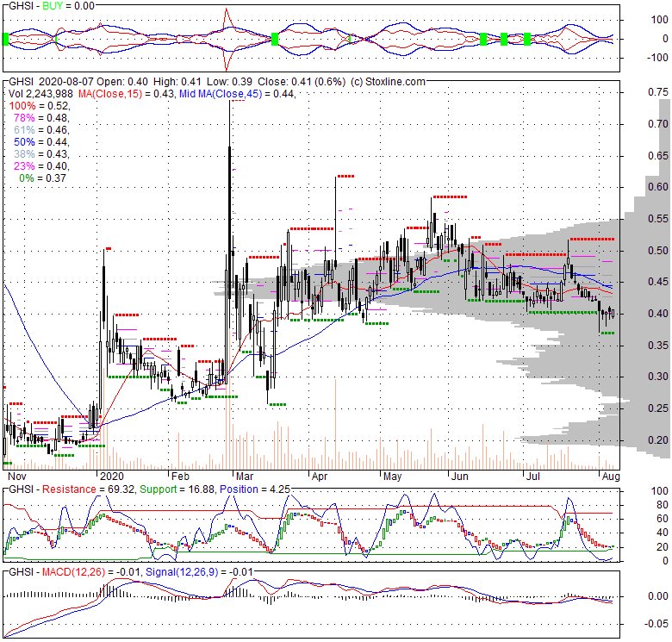This screenshot has height=642, width=672.
Task: Click the 0.40 price axis label
Action: (658, 314)
